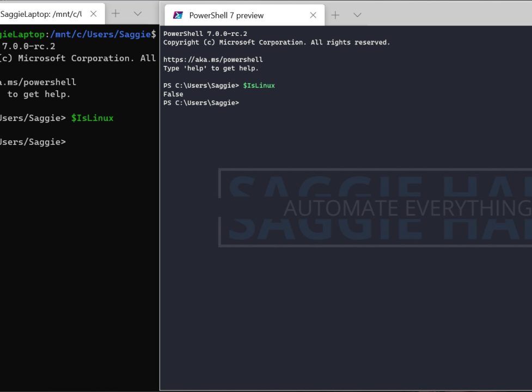
Task: Expand the profile dropdown in the PowerShell 7 window
Action: pyautogui.click(x=357, y=15)
